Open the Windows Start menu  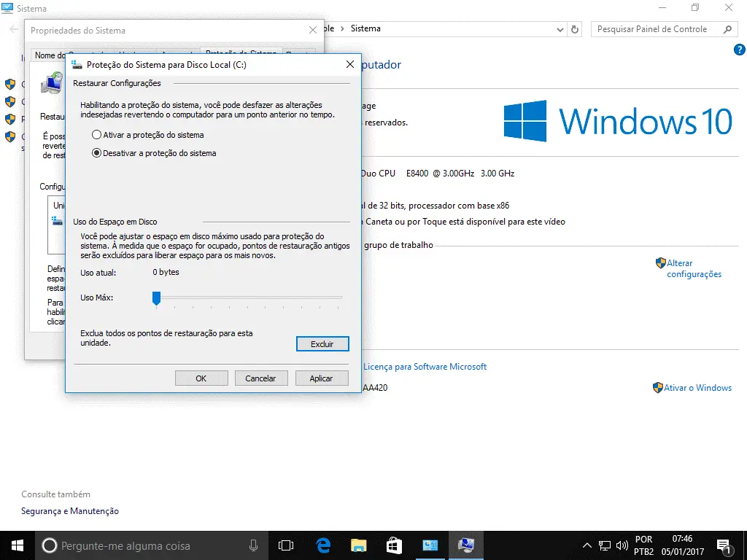(x=18, y=545)
